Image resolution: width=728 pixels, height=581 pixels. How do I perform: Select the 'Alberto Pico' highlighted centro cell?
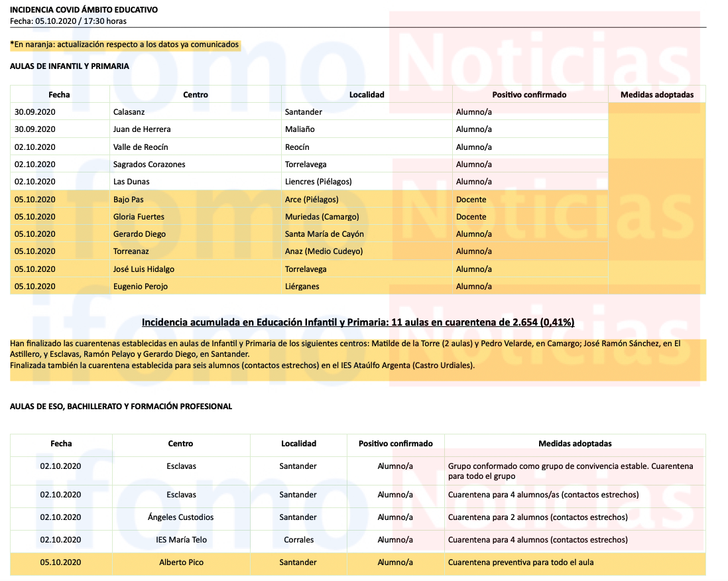click(x=181, y=562)
